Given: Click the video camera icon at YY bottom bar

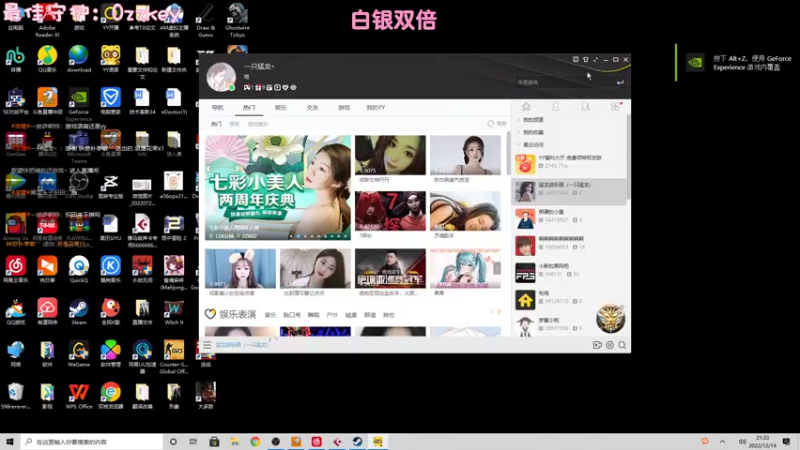Looking at the screenshot, I should pos(597,345).
